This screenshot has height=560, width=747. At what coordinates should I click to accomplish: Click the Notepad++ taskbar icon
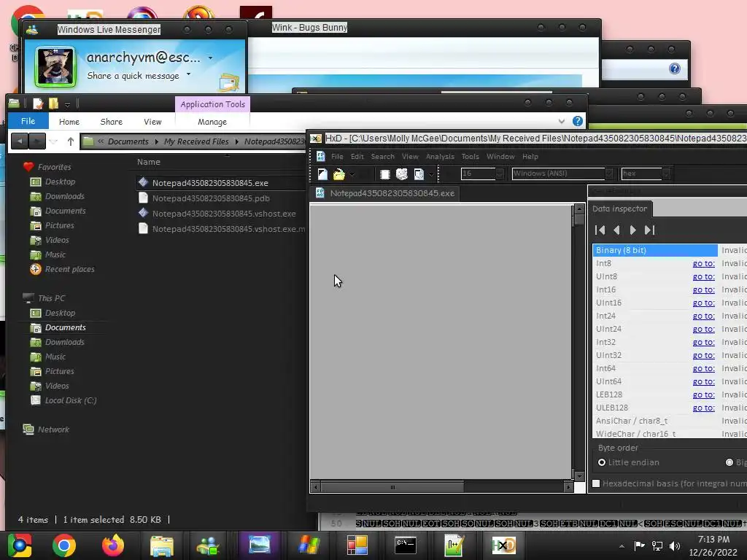coord(454,545)
